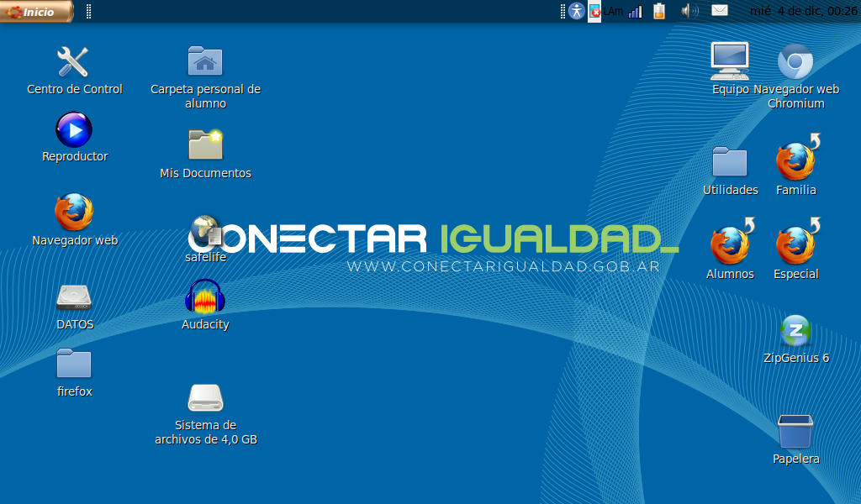Open the Inicio menu
This screenshot has height=504, width=861.
(x=36, y=12)
